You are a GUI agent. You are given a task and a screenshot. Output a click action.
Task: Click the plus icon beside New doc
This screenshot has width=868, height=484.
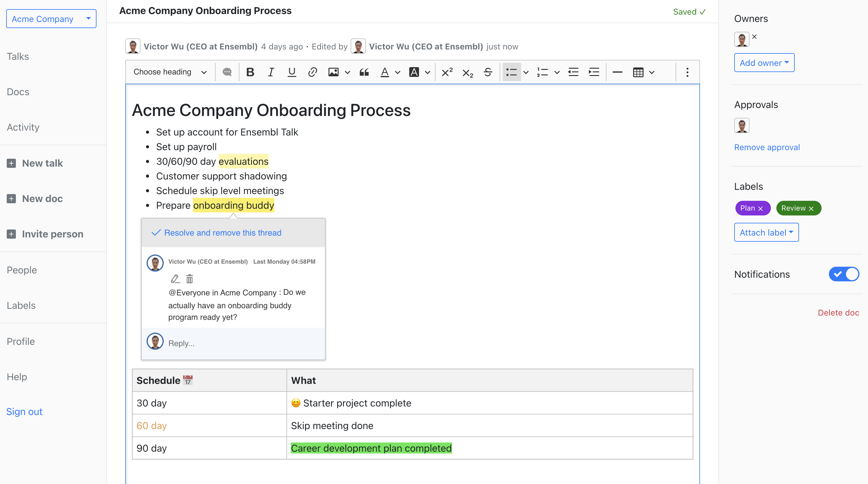pos(11,199)
